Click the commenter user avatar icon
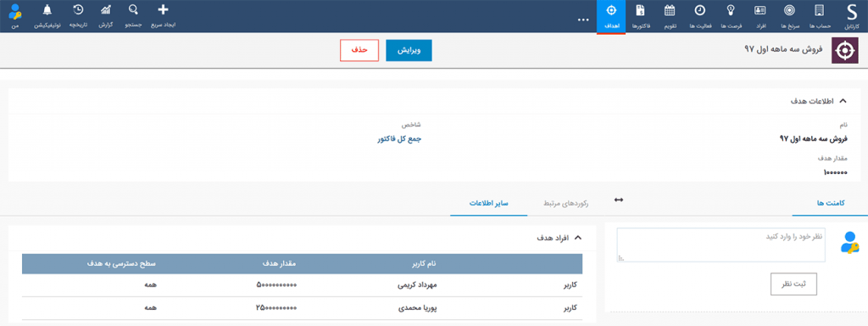This screenshot has height=326, width=868. (849, 243)
